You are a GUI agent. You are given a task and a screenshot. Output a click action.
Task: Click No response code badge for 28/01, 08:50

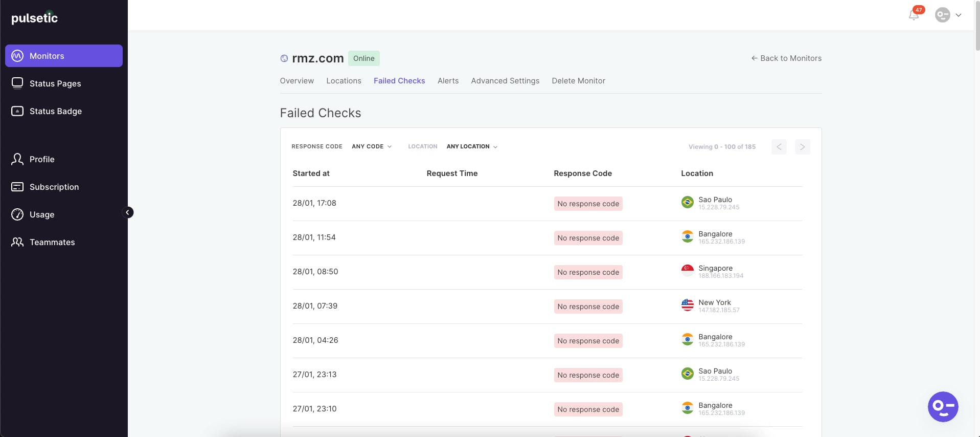[588, 272]
